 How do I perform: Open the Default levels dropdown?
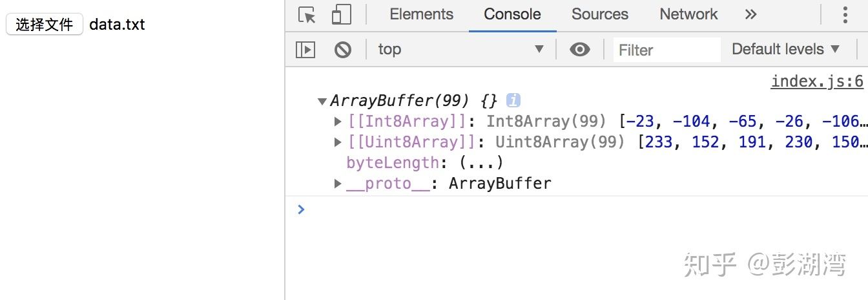click(x=785, y=50)
